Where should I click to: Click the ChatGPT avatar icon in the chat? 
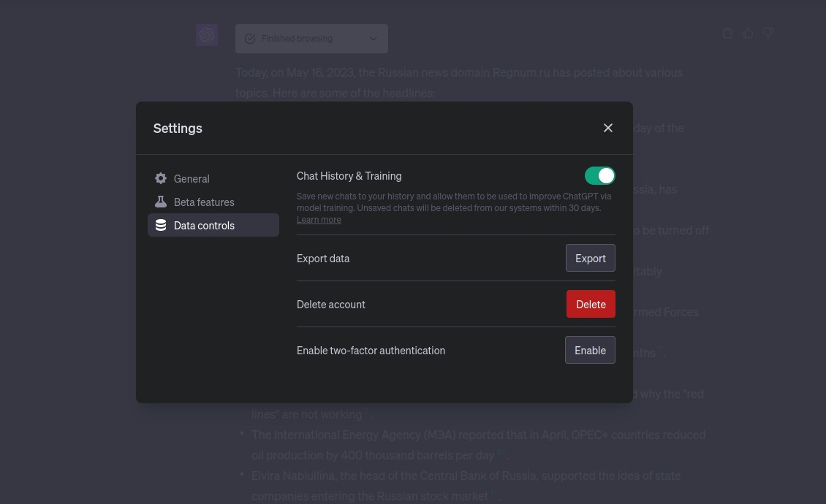coord(206,35)
